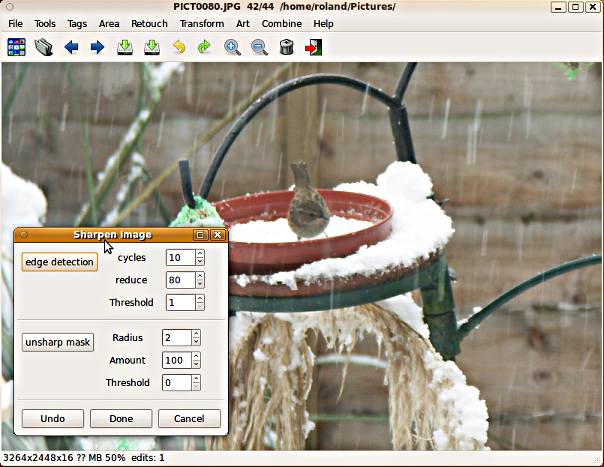Increase the cycles value with stepper

tap(200, 254)
